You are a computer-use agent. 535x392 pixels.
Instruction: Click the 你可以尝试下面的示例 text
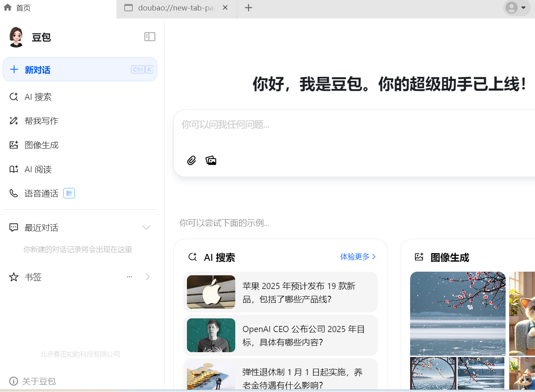(x=224, y=223)
